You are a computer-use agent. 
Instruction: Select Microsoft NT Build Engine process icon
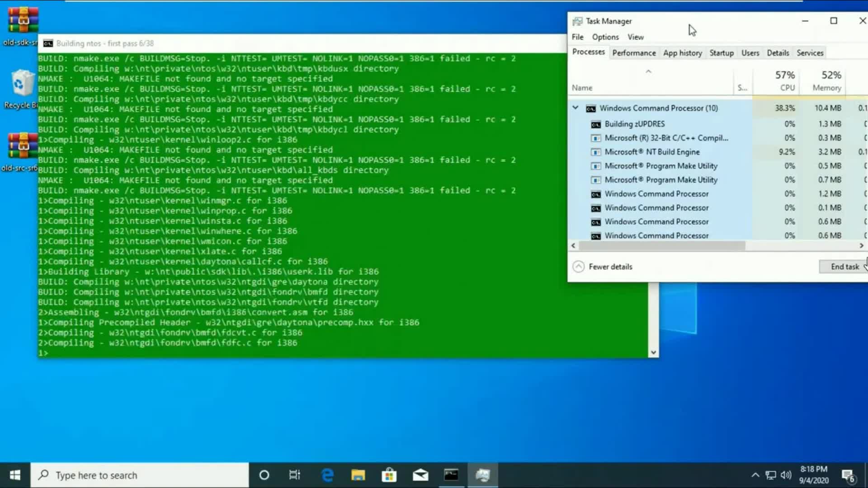596,152
